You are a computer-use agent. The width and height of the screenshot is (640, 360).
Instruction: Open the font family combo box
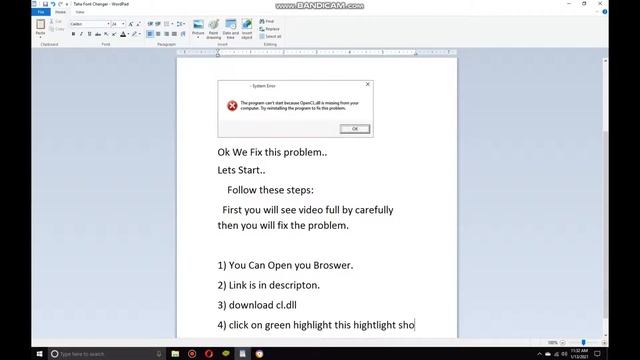[89, 24]
